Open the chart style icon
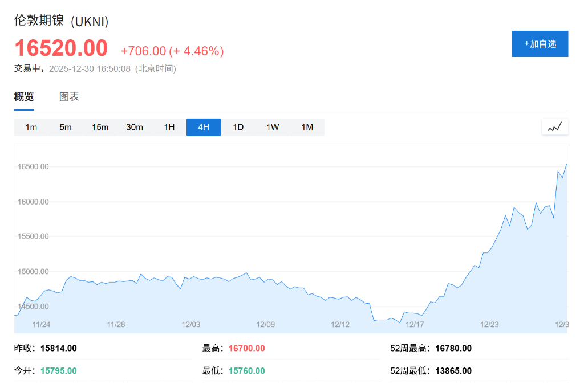The image size is (584, 392). pos(555,126)
